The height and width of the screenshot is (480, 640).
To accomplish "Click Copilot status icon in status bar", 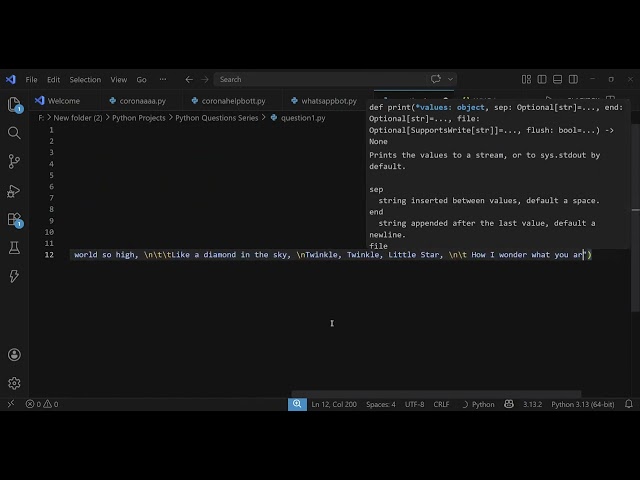I will click(x=509, y=404).
